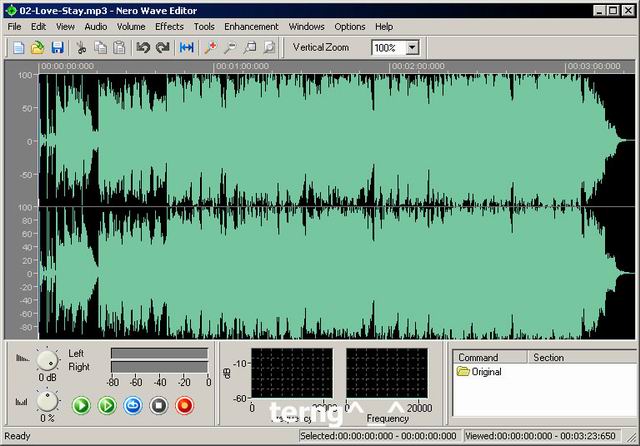This screenshot has height=446, width=640.
Task: Click the Vertical Zoom 100% value field
Action: pyautogui.click(x=389, y=48)
